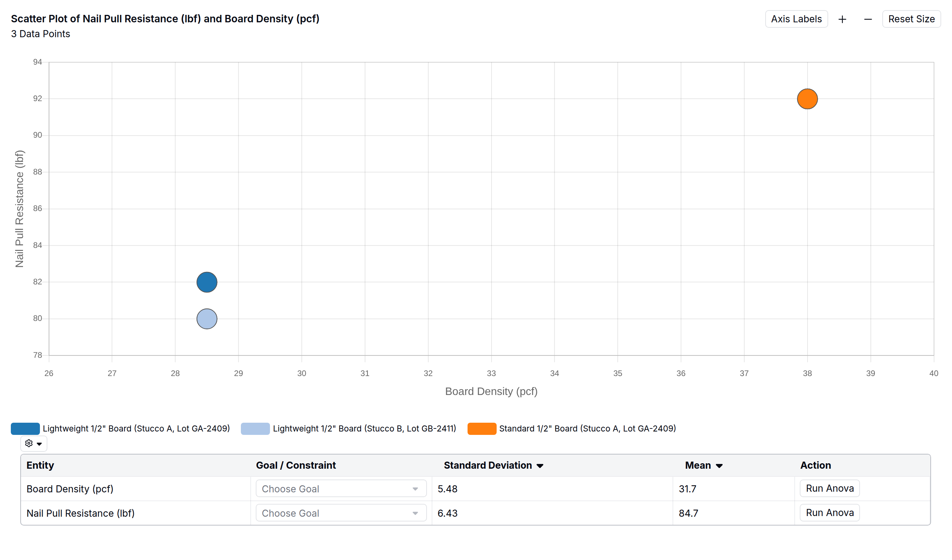Image resolution: width=952 pixels, height=560 pixels.
Task: Run Anova for Board Density row
Action: tap(830, 488)
